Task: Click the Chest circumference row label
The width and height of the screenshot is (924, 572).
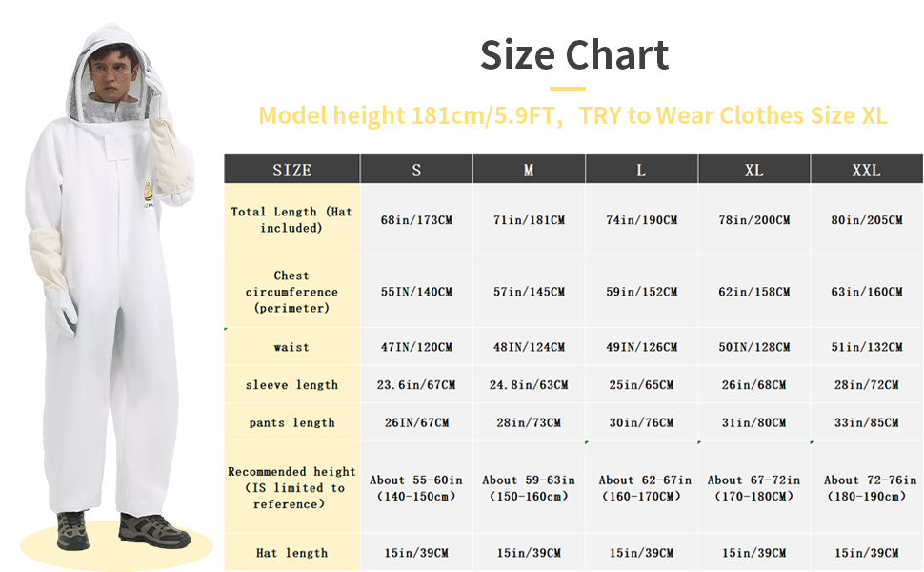Action: (x=291, y=292)
